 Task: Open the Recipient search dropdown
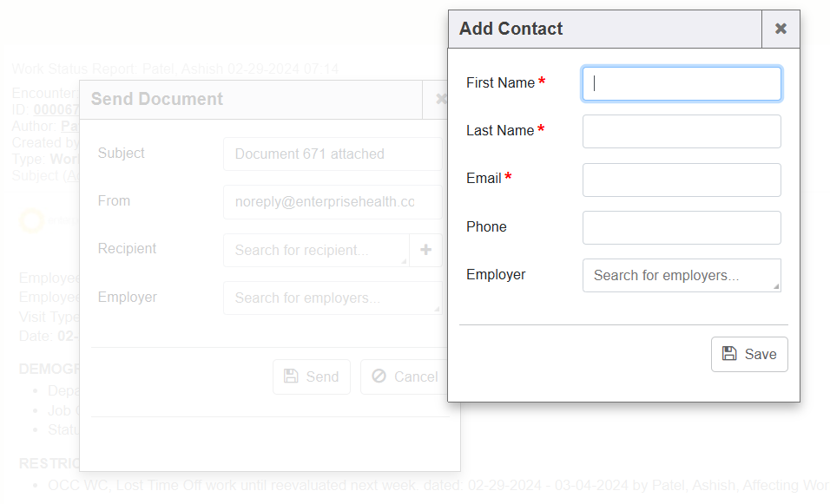(x=315, y=250)
